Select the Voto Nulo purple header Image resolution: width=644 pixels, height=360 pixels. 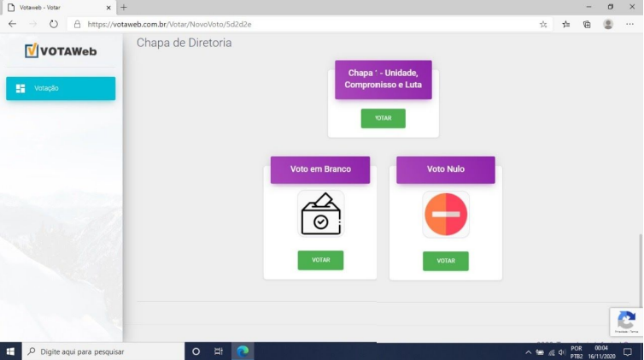click(445, 169)
